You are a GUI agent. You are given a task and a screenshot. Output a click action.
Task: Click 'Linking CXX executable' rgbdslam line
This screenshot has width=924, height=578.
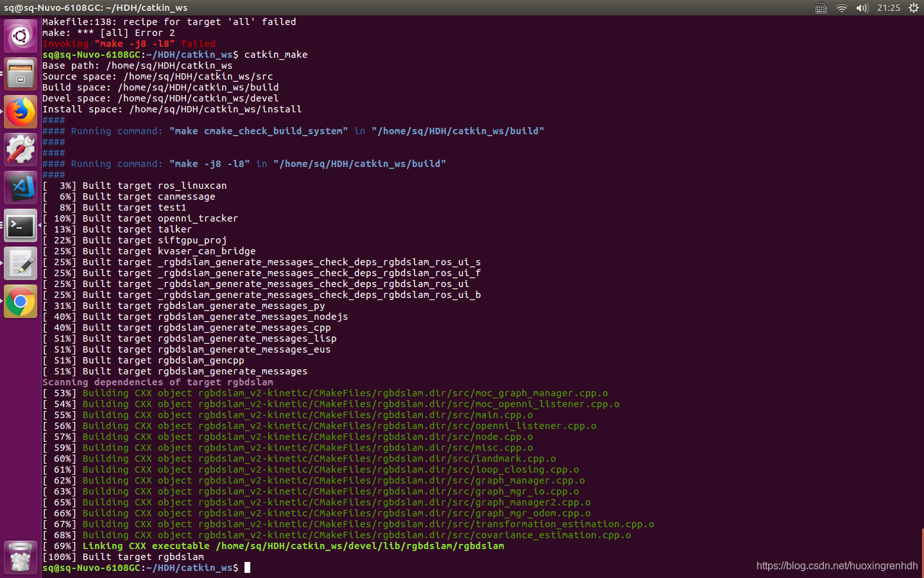273,546
